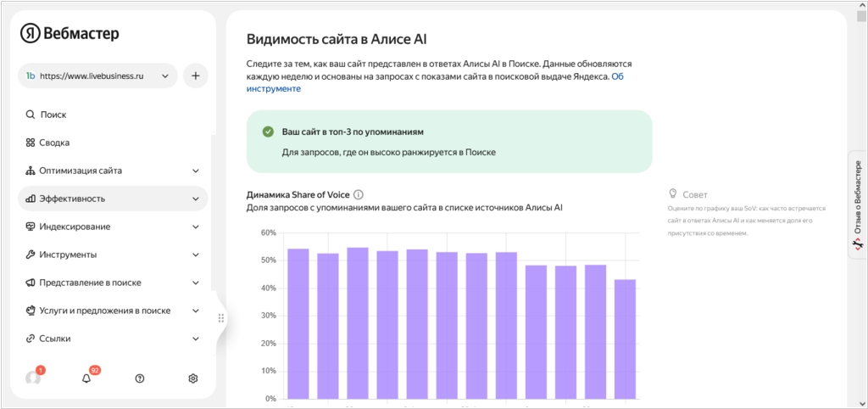Open Поиск in the sidebar
The width and height of the screenshot is (868, 409).
53,115
